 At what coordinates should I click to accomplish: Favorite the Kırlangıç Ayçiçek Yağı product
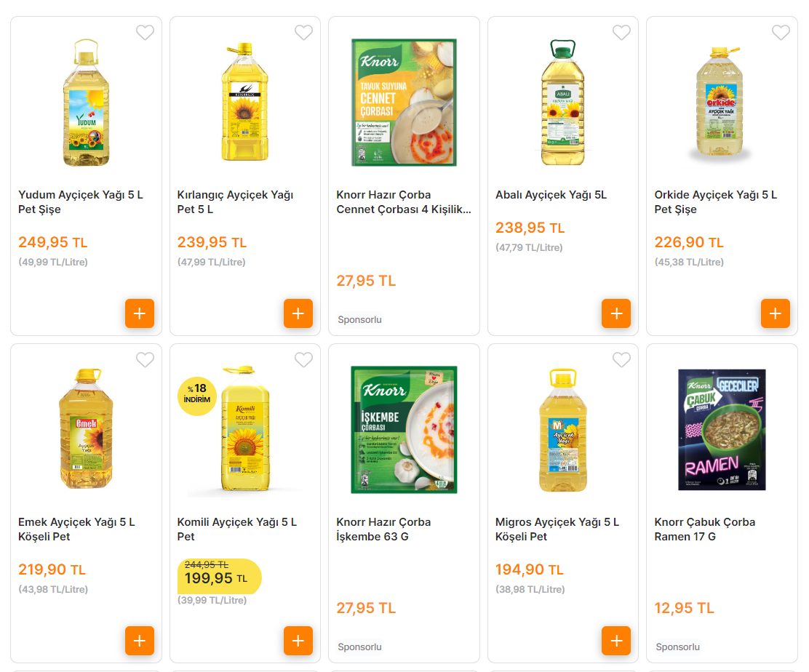303,33
